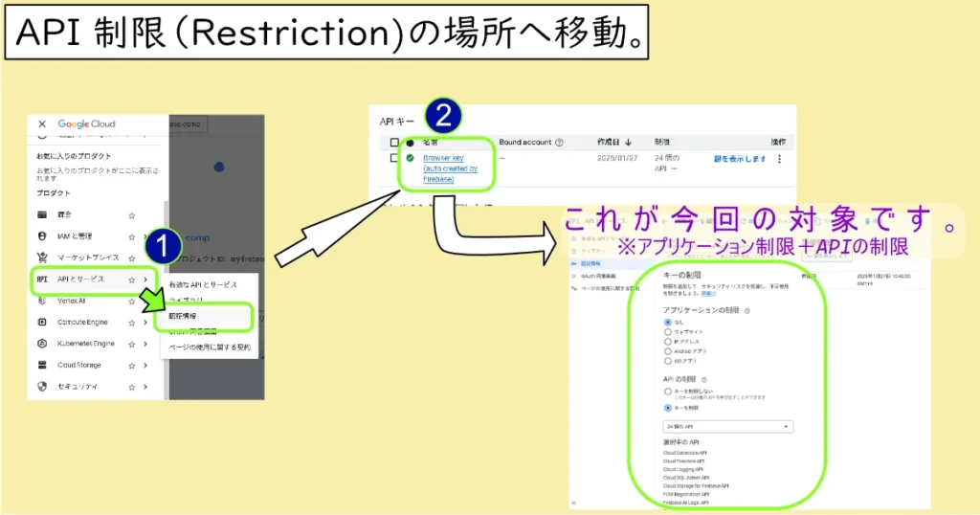This screenshot has height=515, width=980.
Task: Sort by 作成日 using the arrow
Action: pyautogui.click(x=628, y=142)
